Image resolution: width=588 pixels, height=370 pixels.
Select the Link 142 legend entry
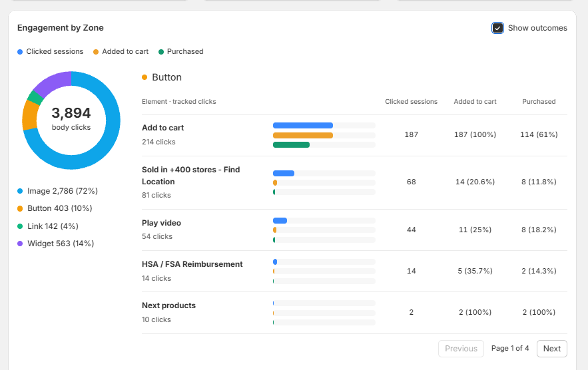coord(48,226)
